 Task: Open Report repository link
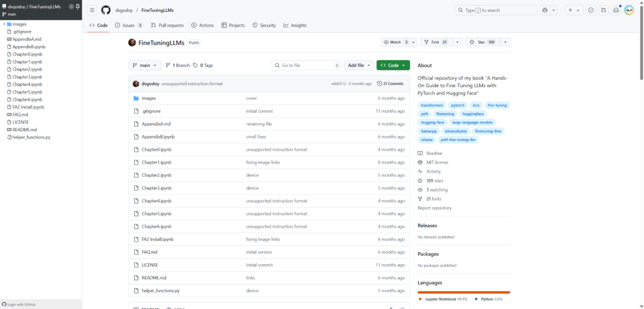435,208
